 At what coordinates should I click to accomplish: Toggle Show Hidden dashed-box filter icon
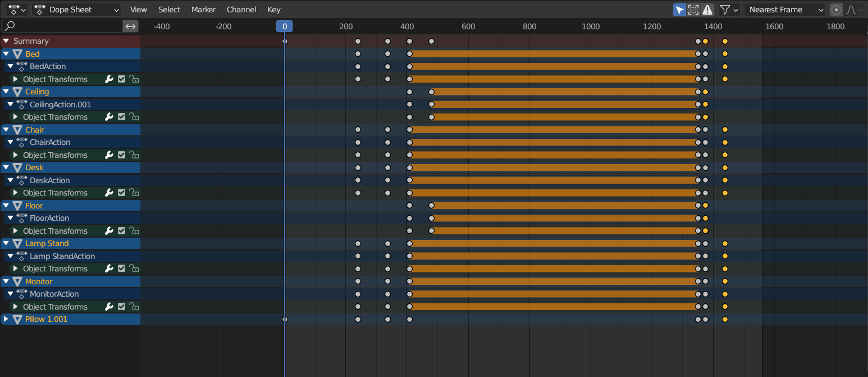tap(693, 10)
